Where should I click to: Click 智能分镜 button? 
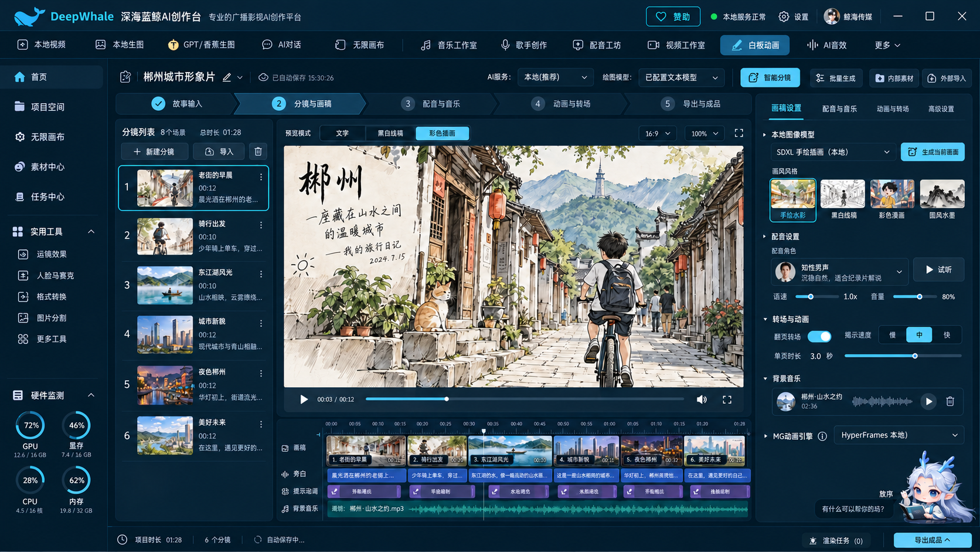pos(770,77)
